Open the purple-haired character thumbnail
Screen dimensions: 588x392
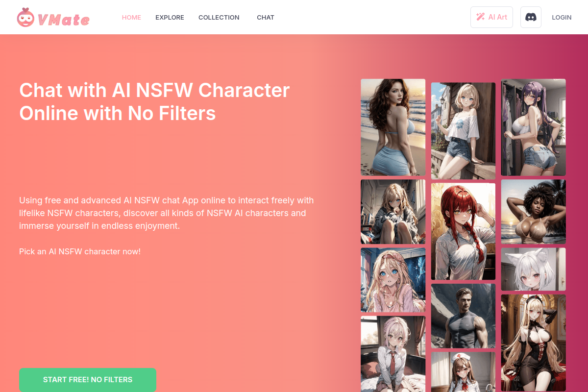point(533,127)
